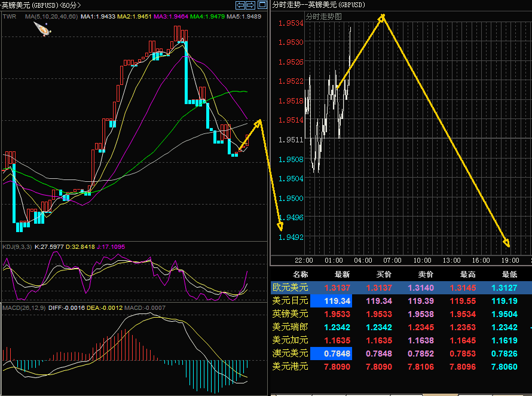532x396 pixels.
Task: Click the 分时走势图 chart tab label
Action: [x=323, y=16]
